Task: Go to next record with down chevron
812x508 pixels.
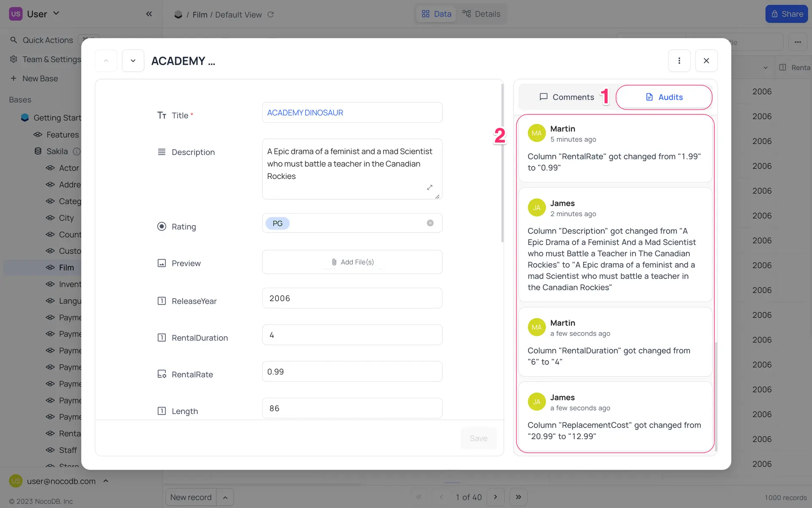Action: tap(133, 60)
